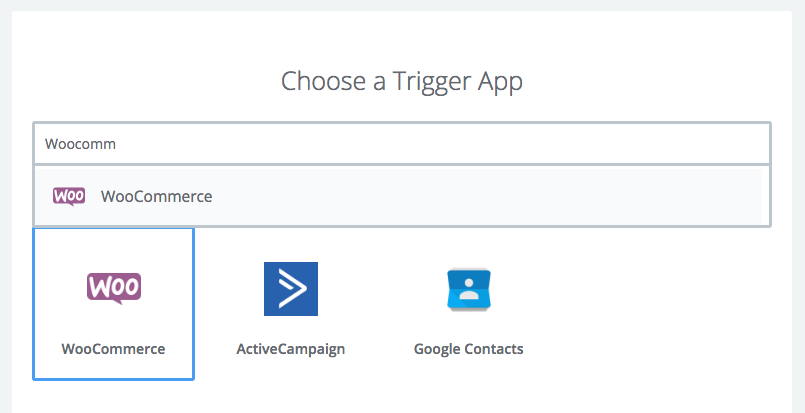Click the "Choose a Trigger App" heading
Viewport: 805px width, 413px height.
click(x=401, y=81)
